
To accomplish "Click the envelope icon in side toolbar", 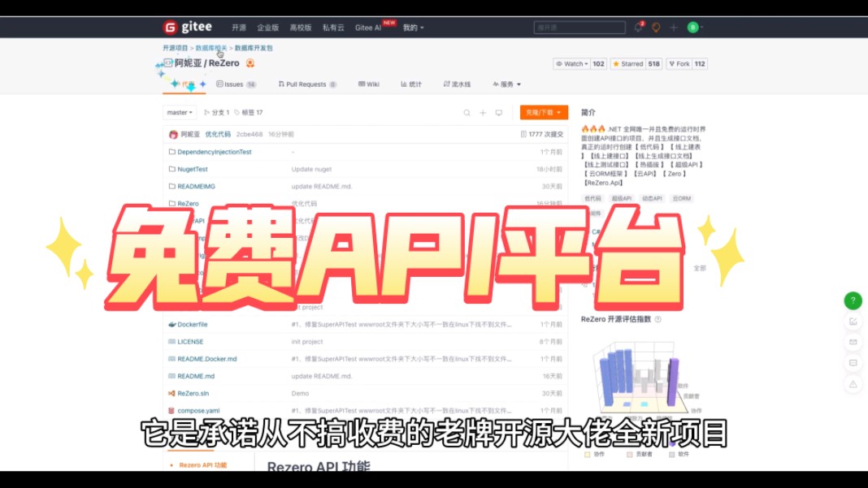I will (x=853, y=342).
